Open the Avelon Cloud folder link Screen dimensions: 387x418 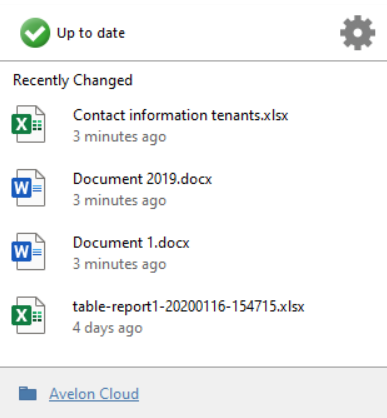coord(94,394)
